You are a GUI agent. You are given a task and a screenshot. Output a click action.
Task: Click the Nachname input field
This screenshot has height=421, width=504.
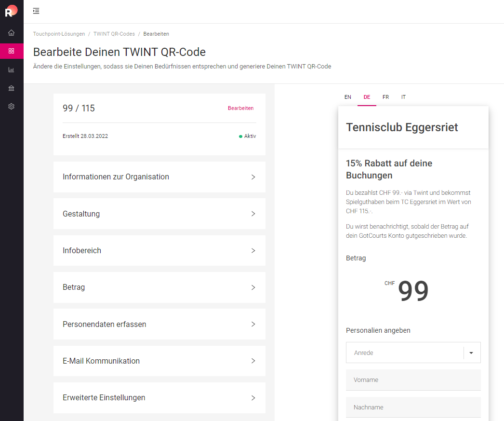click(413, 407)
